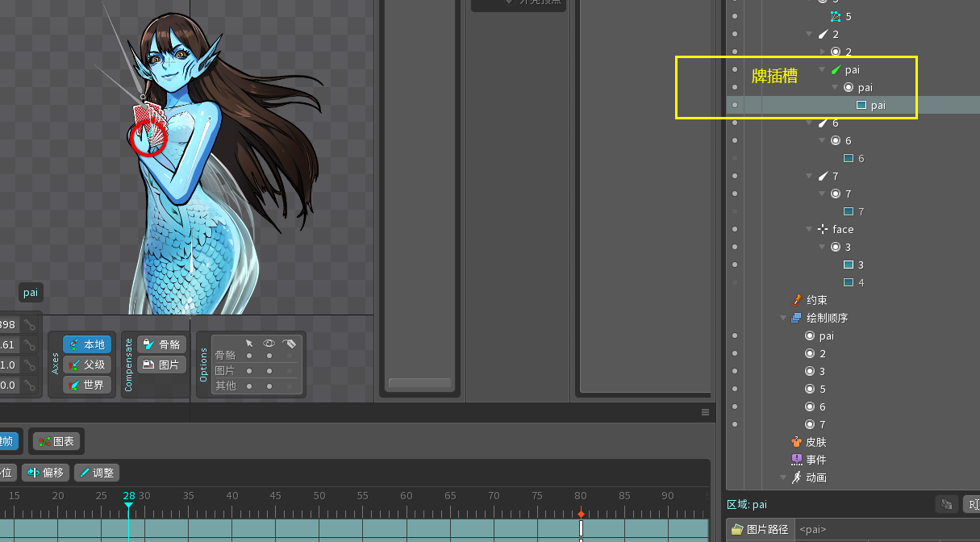
Task: Select the face bone crosshair icon
Action: (823, 230)
